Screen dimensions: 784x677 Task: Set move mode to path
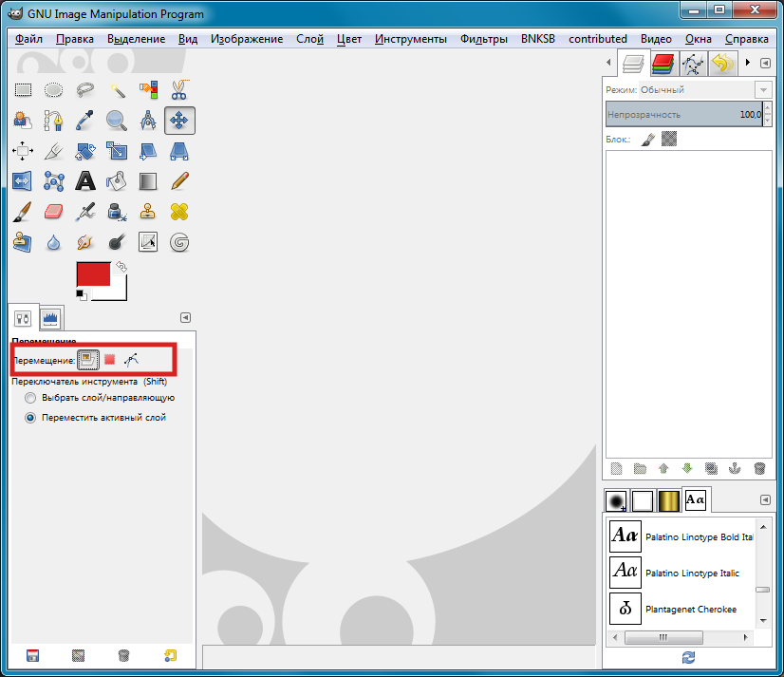point(132,360)
